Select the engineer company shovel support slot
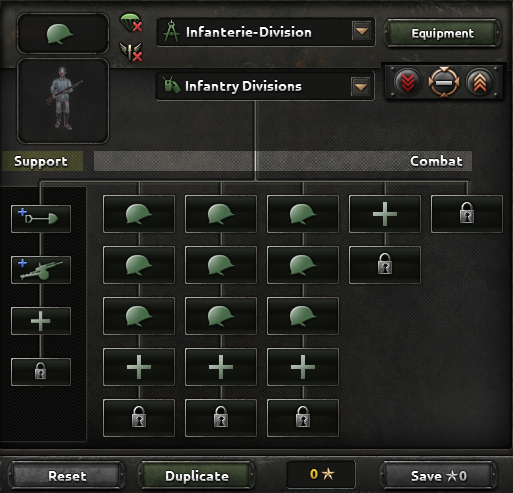Viewport: 513px width, 493px height. [41, 219]
